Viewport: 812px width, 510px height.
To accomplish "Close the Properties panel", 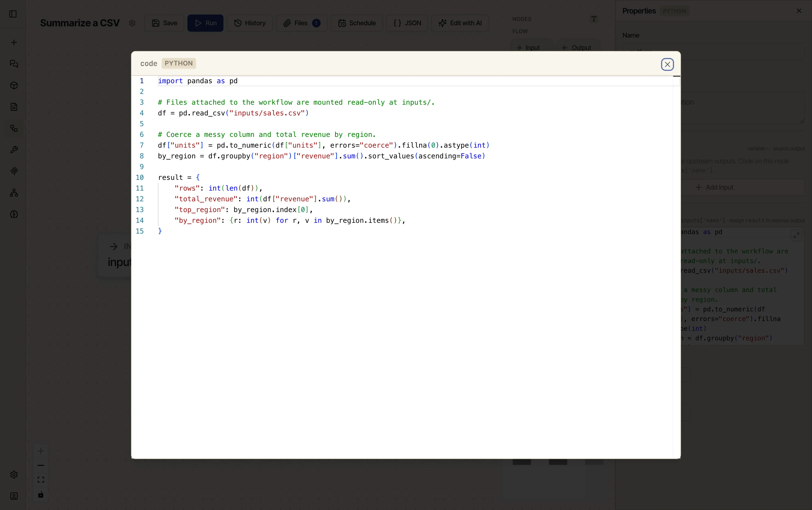I will pos(799,11).
